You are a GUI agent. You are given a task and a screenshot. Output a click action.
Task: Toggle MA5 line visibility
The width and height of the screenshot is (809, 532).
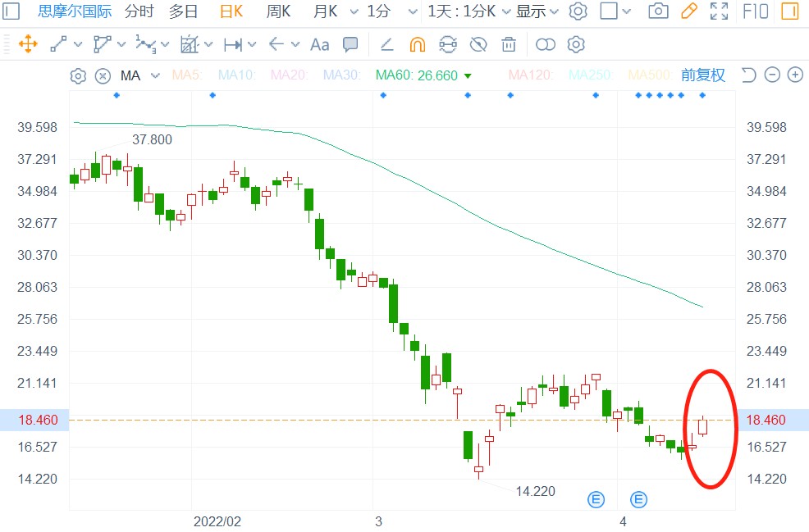click(x=186, y=75)
